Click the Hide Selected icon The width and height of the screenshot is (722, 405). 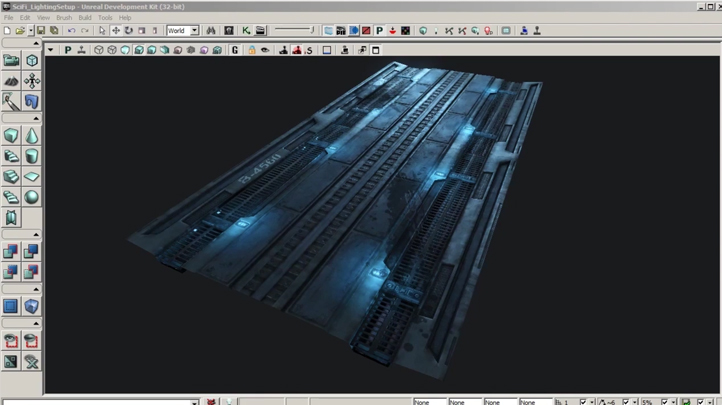click(32, 341)
